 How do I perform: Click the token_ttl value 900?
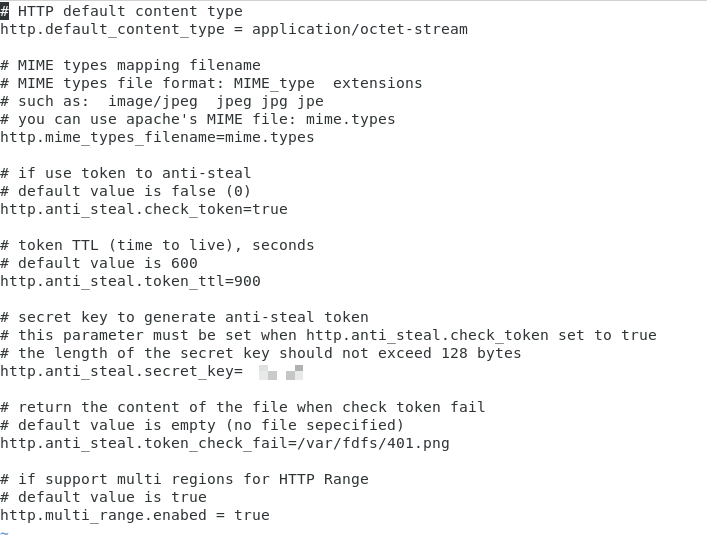(247, 281)
